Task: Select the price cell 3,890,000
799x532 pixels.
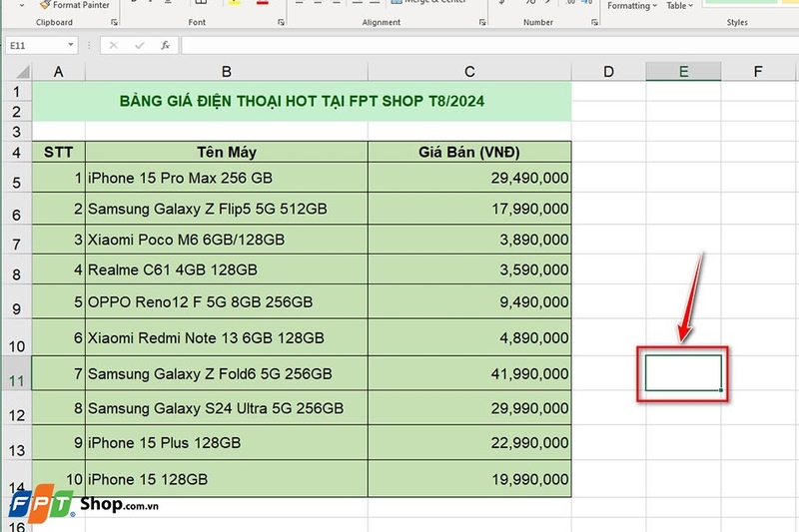Action: [469, 240]
